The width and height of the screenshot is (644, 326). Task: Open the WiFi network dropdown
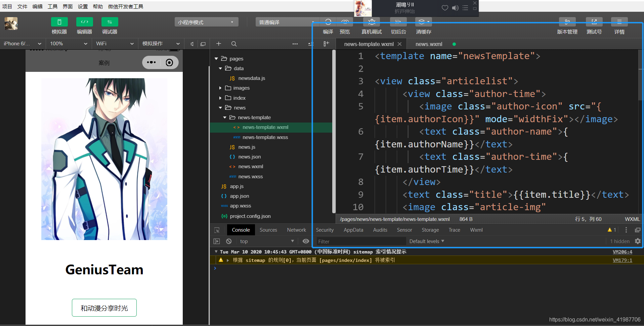point(115,44)
